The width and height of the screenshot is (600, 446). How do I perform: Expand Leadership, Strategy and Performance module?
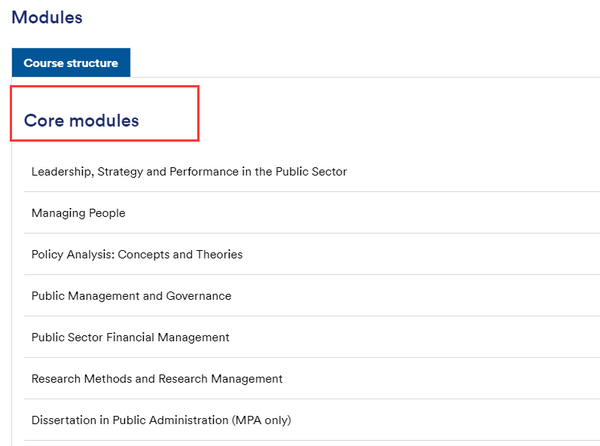(x=312, y=171)
